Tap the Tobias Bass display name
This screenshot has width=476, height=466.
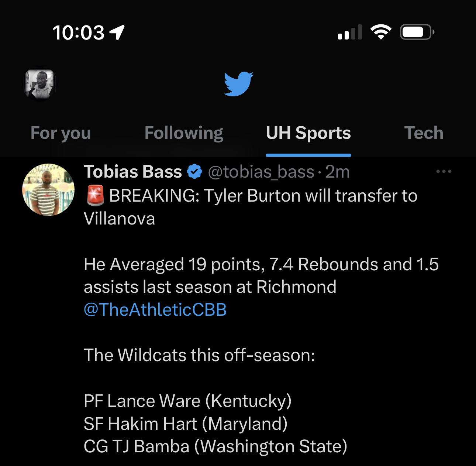pos(133,172)
